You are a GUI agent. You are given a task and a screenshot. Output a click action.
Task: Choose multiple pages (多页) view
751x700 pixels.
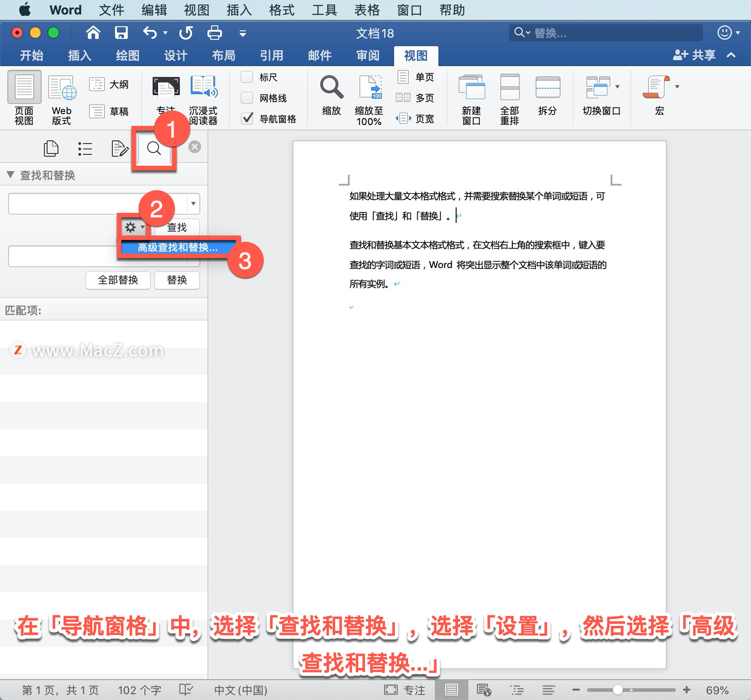(416, 98)
